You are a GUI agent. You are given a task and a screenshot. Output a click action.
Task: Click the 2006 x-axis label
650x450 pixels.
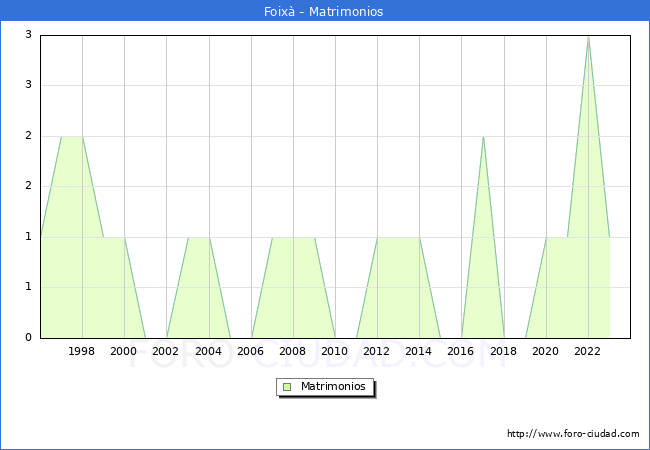[x=251, y=351]
